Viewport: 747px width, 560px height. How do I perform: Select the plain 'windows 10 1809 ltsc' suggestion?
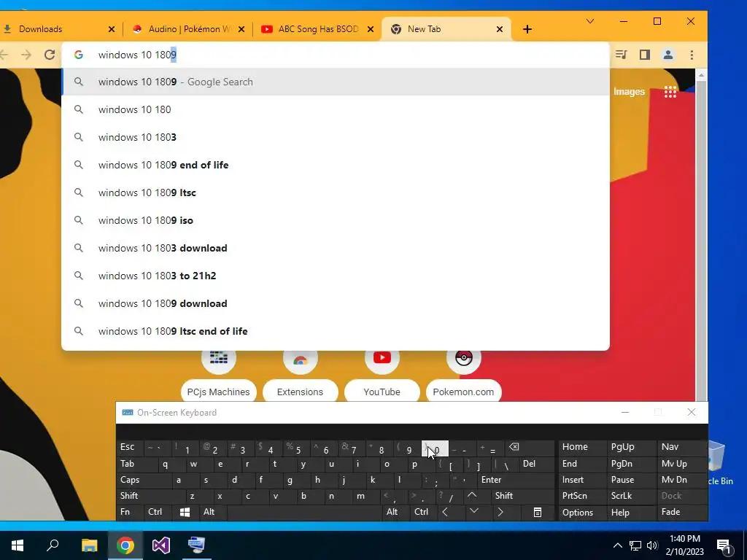[x=336, y=192]
